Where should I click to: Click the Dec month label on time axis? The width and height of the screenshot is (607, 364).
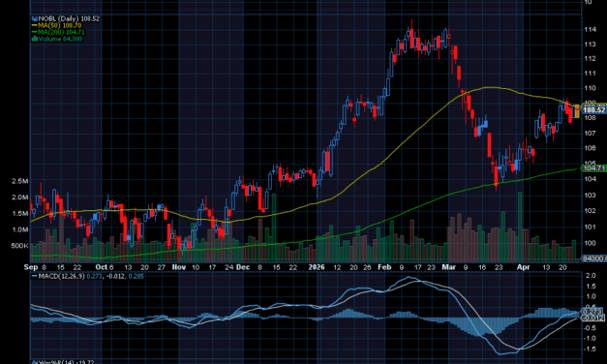click(243, 267)
